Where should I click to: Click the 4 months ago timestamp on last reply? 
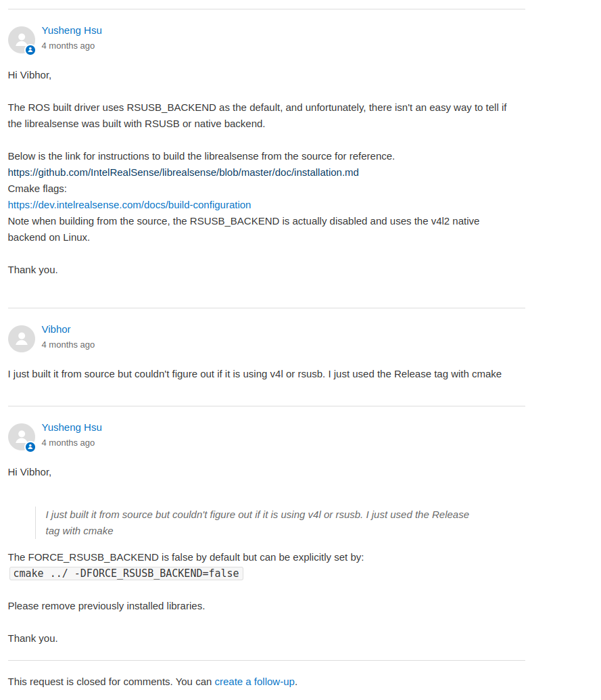pyautogui.click(x=68, y=442)
